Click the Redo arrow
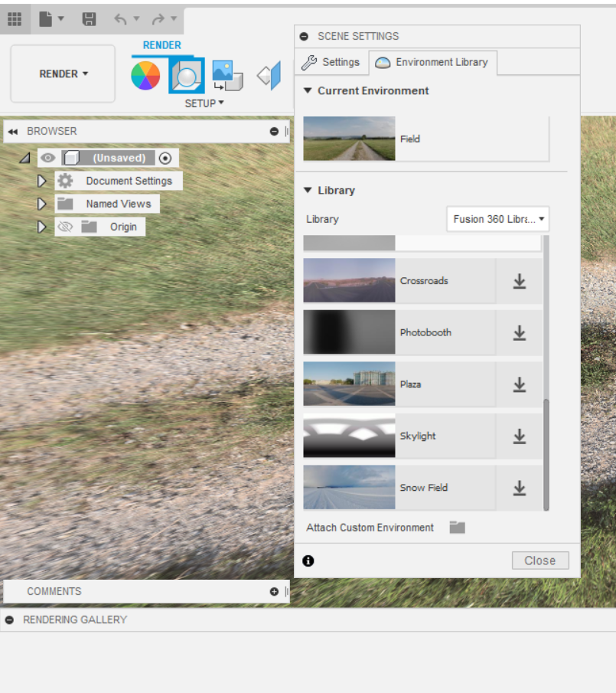The image size is (616, 693). (x=158, y=19)
